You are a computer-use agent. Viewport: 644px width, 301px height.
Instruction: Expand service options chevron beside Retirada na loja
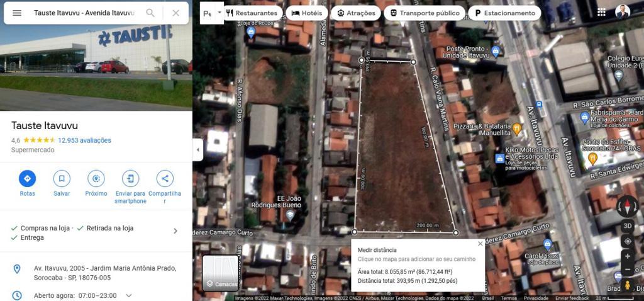click(175, 230)
